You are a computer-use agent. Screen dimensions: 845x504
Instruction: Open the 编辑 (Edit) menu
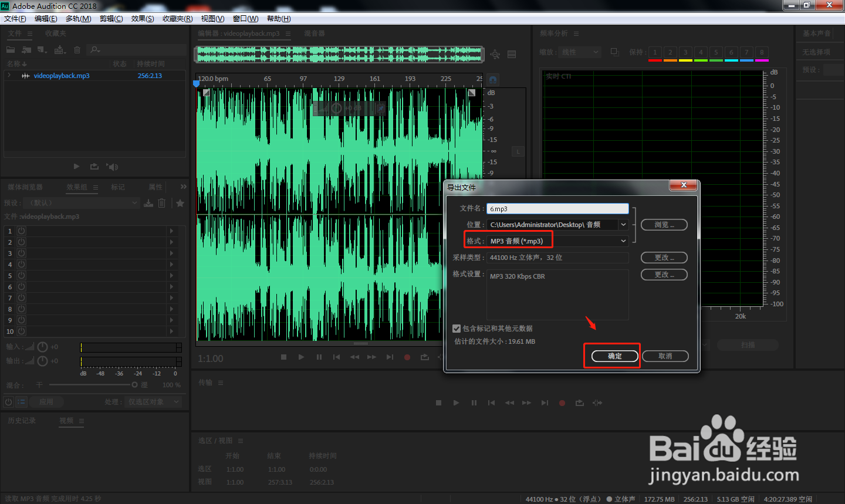click(46, 19)
